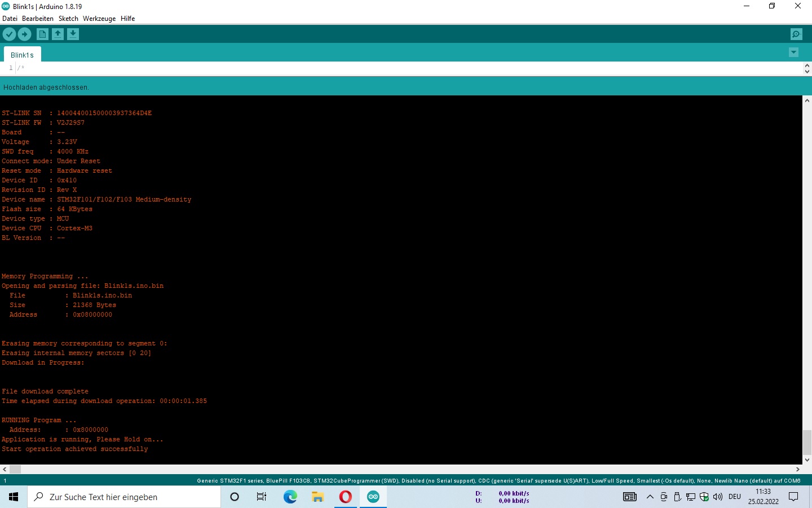Click the 'Device CPU : Cortex-M3' line
This screenshot has height=508, width=812.
click(x=47, y=228)
